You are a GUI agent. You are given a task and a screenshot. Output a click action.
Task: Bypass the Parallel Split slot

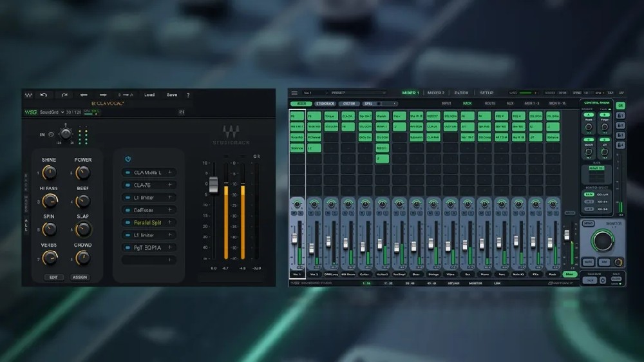[x=128, y=223]
